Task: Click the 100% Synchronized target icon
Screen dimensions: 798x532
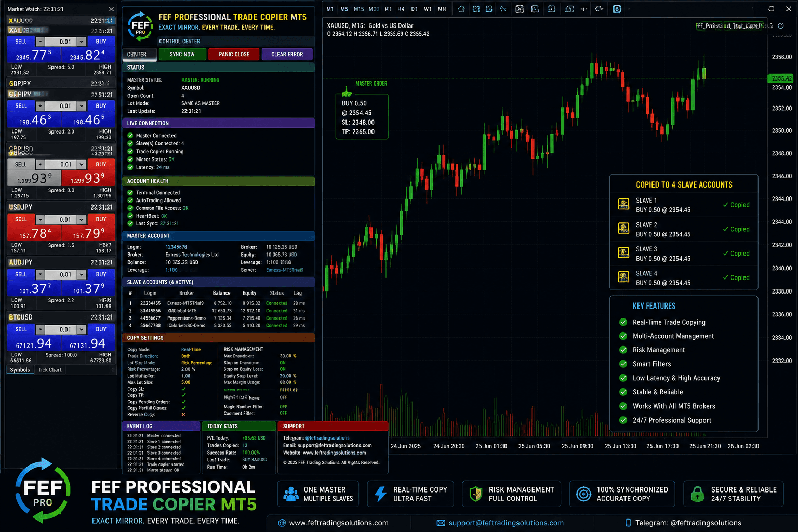Action: (583, 494)
